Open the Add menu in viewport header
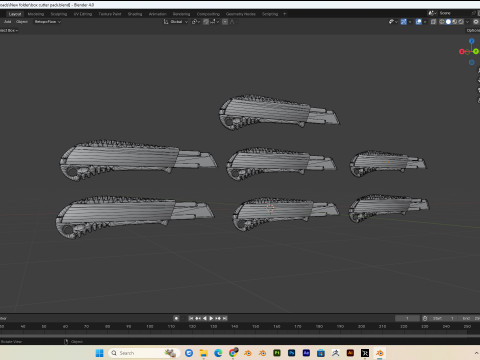 pyautogui.click(x=8, y=22)
